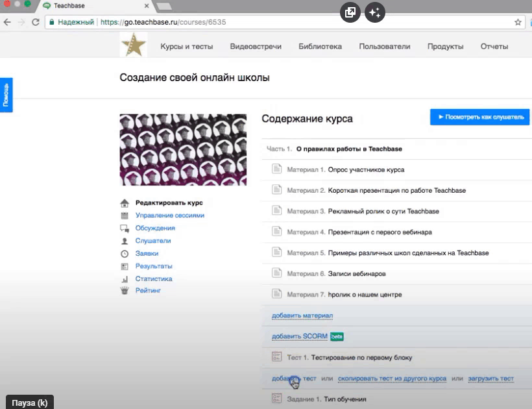Open Материал 6 Записи вебинаров

(x=356, y=273)
